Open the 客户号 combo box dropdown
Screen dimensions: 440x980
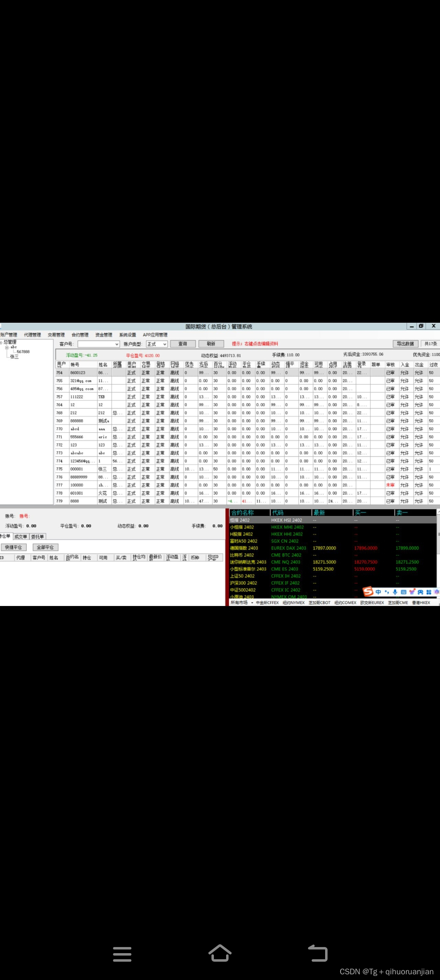(x=117, y=344)
